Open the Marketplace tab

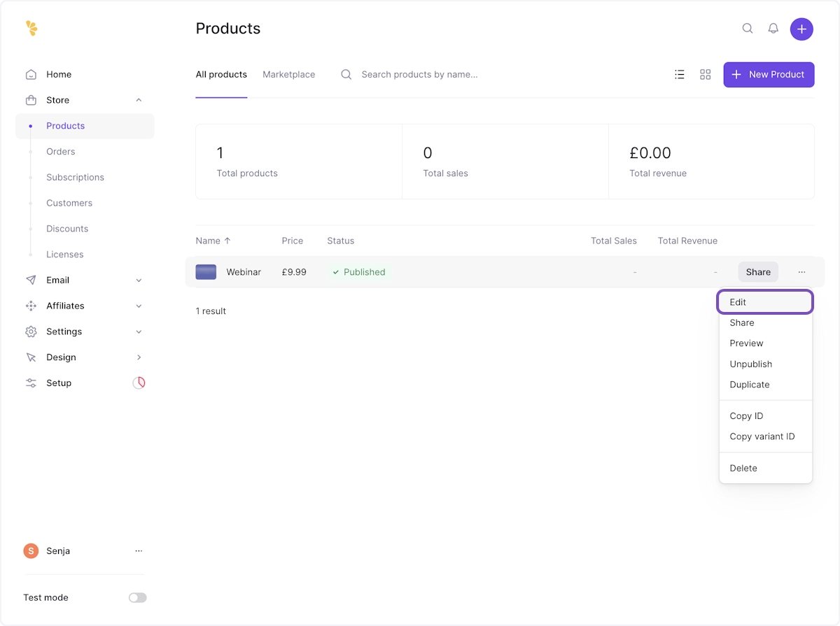[x=288, y=74]
